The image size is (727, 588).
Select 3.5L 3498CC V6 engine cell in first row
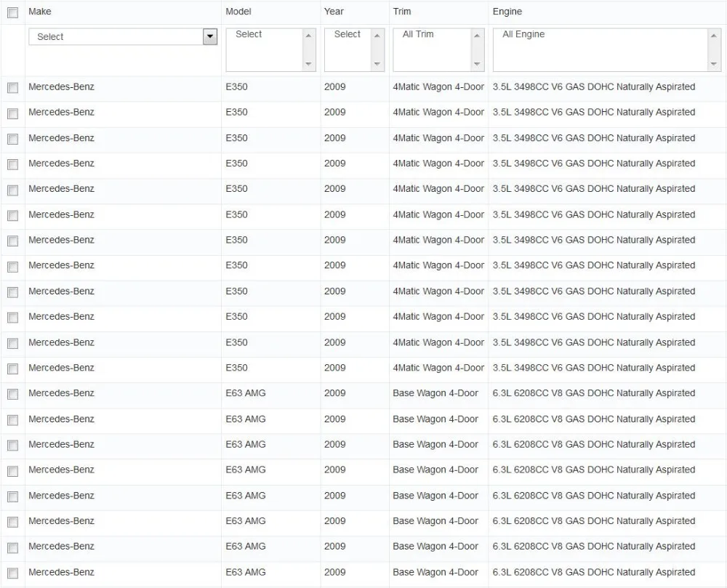click(594, 86)
